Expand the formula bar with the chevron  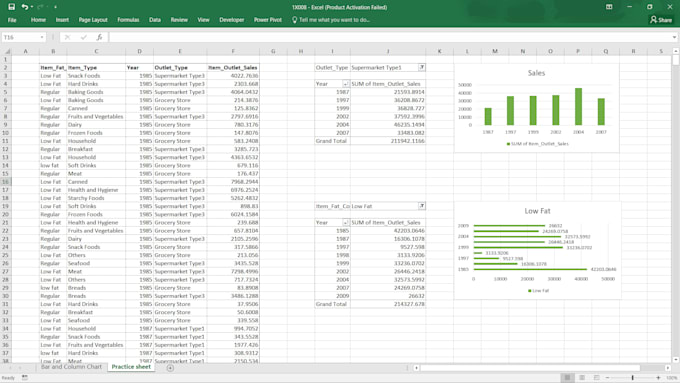pos(674,37)
